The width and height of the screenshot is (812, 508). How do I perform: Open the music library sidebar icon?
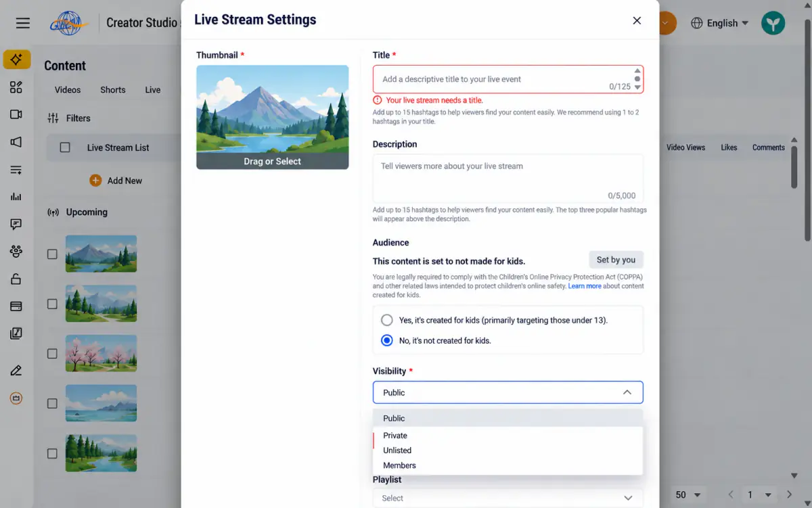click(16, 333)
